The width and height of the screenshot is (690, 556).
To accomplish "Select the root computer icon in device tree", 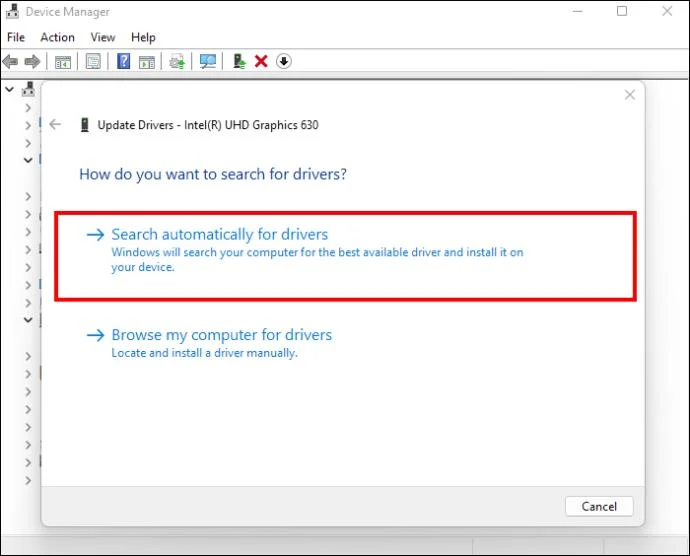I will tap(29, 89).
